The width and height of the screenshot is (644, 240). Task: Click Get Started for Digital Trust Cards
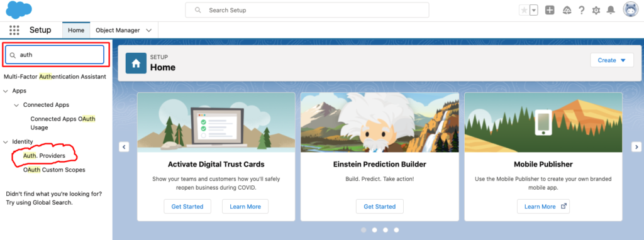point(187,206)
